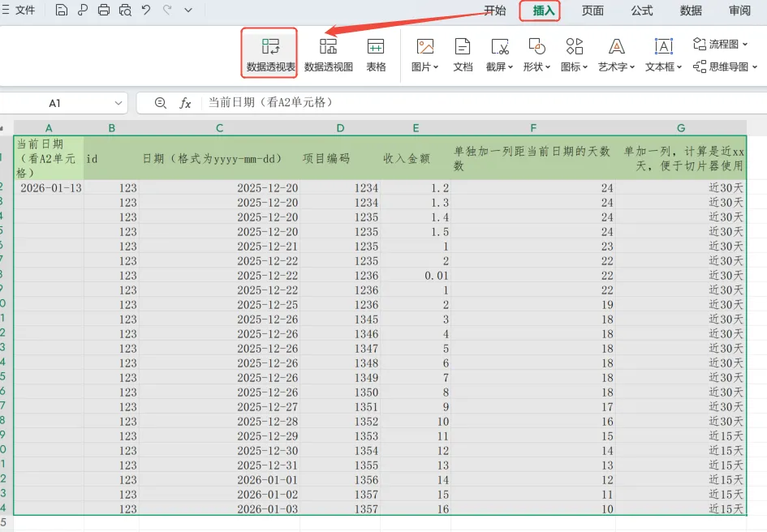The image size is (767, 532).
Task: Click the 截屏 screenshot icon
Action: coord(499,47)
